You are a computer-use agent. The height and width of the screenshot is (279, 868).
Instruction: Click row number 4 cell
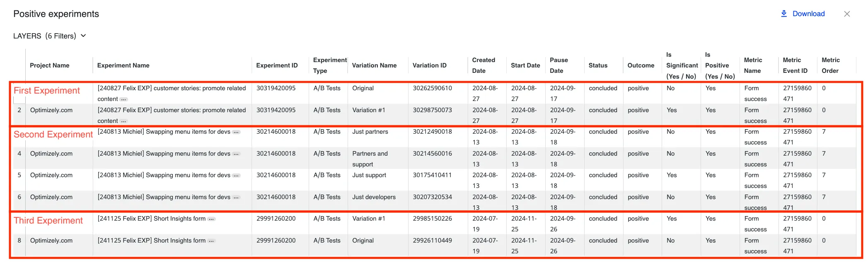(19, 154)
